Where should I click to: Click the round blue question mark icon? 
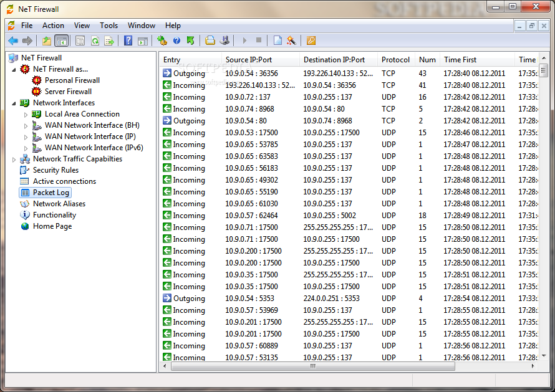coord(176,41)
